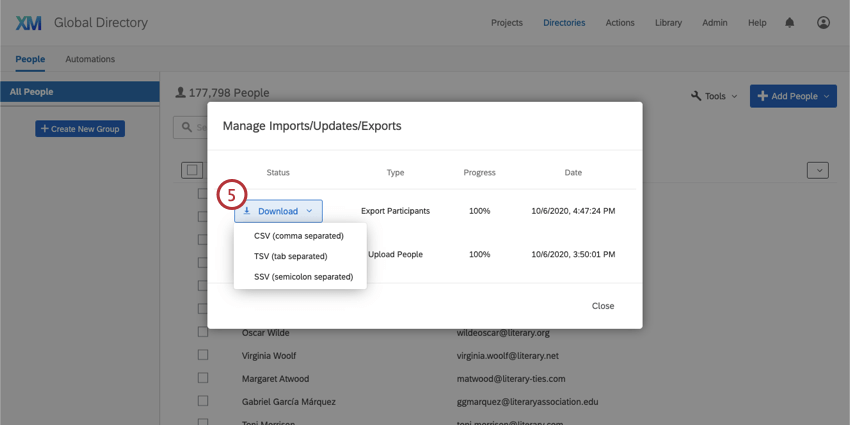Open the notifications bell
The width and height of the screenshot is (850, 425).
click(790, 22)
